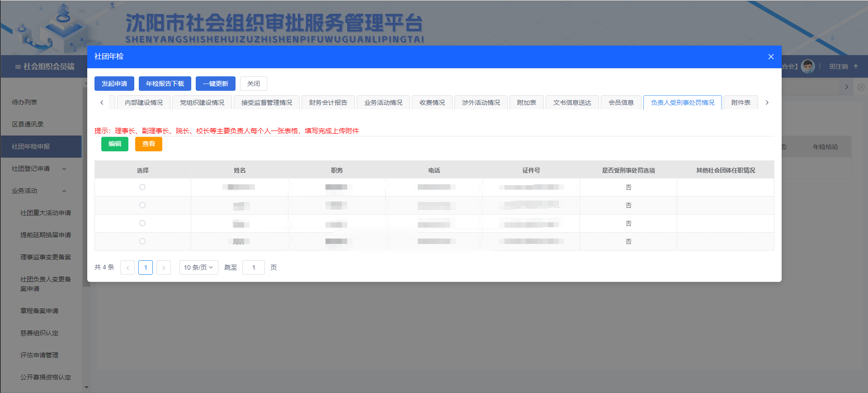The image size is (868, 393).
Task: Click the green 编辑 button
Action: [x=115, y=144]
